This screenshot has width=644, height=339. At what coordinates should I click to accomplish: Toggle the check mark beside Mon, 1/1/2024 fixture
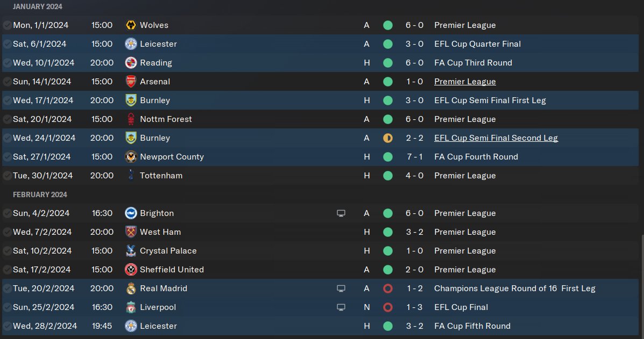(7, 25)
